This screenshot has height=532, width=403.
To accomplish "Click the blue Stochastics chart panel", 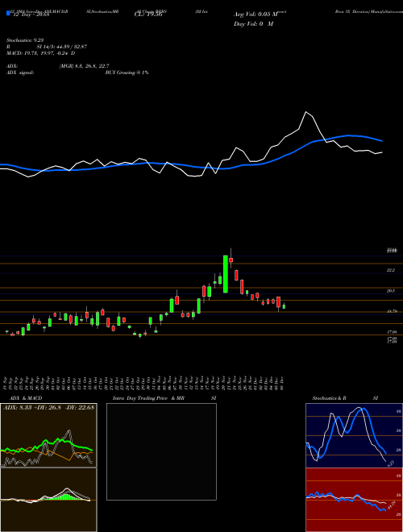I will (354, 435).
